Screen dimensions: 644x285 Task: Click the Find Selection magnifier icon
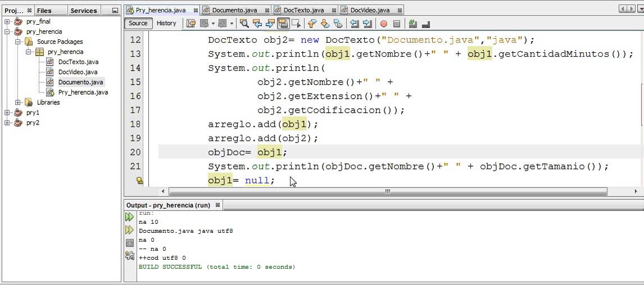(x=244, y=24)
